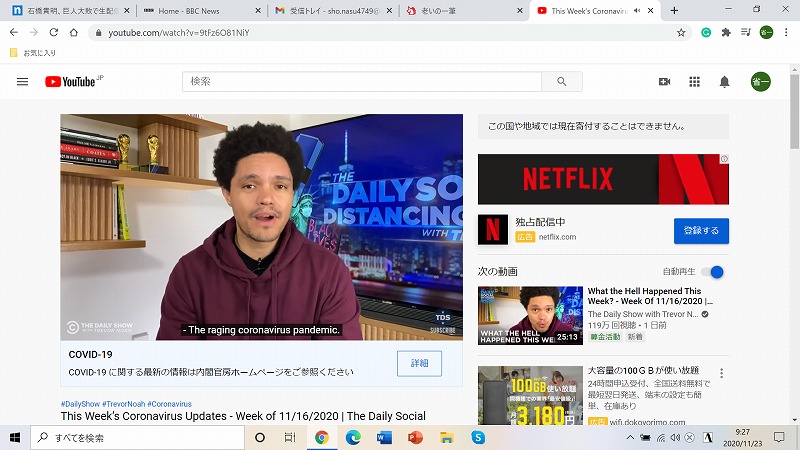
Task: Open What the Hell Happened This Week video title
Action: (650, 296)
